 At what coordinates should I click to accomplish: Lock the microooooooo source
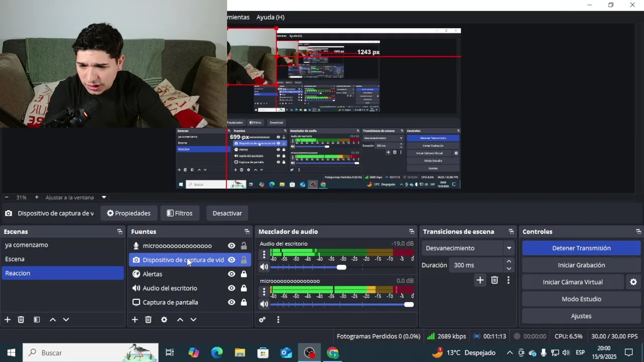click(x=244, y=246)
